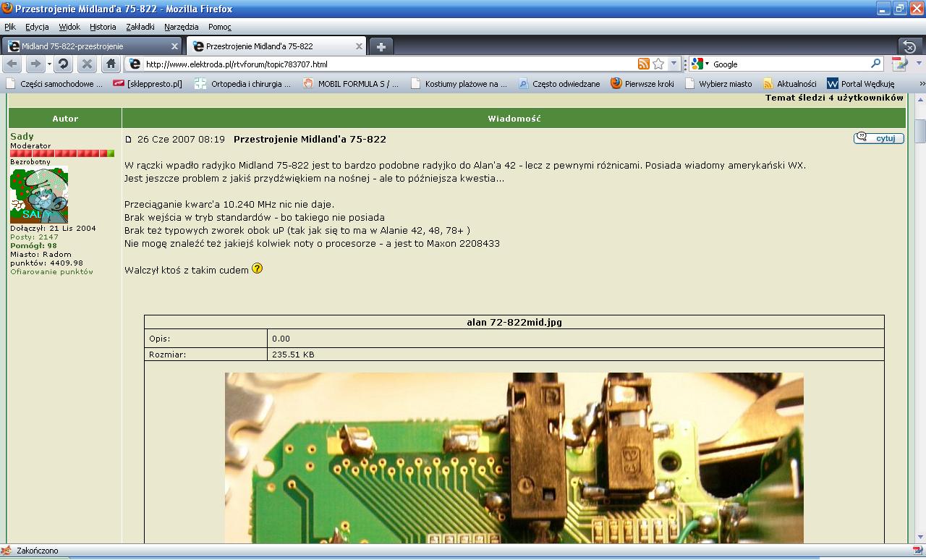Click the attachment name 'alan 72-822mid.jpg'
Viewport: 926px width, 560px height.
click(514, 323)
